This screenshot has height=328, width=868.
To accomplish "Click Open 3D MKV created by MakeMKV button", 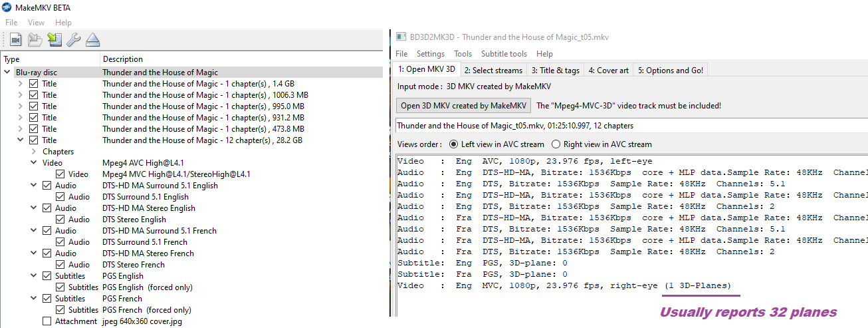I will 464,105.
